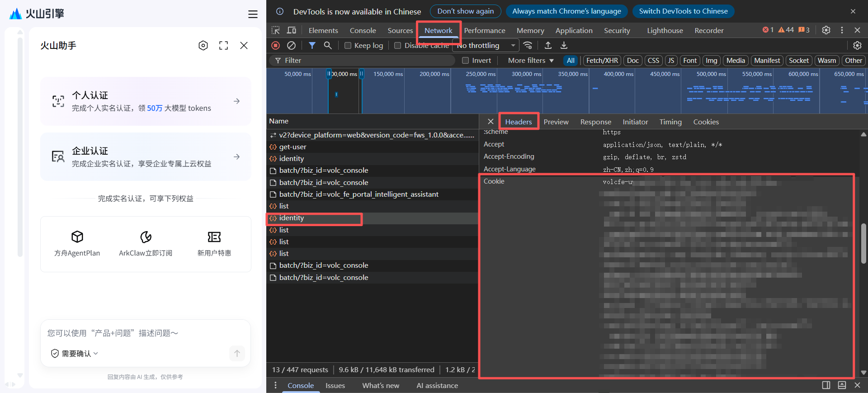Open the Response tab
The height and width of the screenshot is (393, 868).
pyautogui.click(x=595, y=122)
